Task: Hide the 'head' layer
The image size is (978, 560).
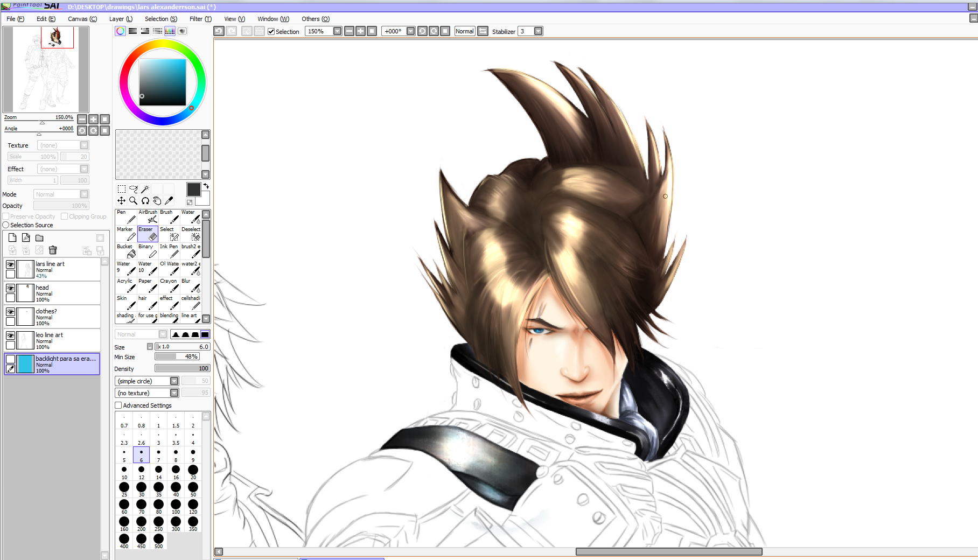Action: tap(10, 288)
